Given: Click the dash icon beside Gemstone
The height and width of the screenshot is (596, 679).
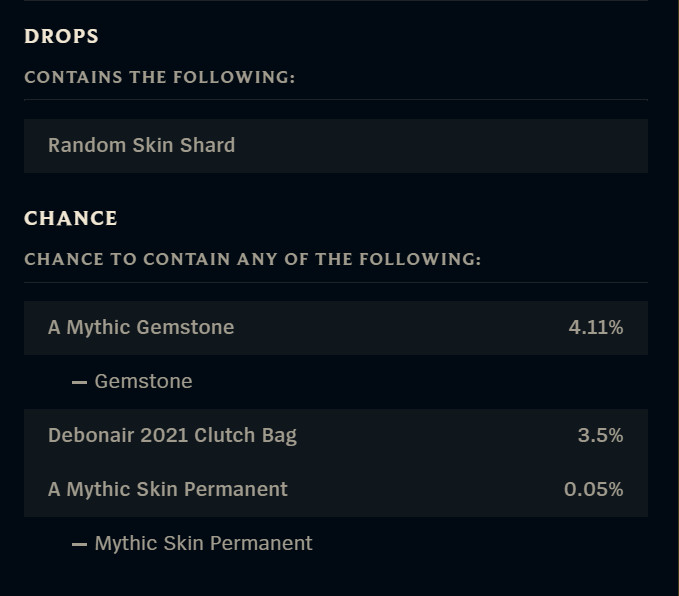Looking at the screenshot, I should (x=80, y=382).
